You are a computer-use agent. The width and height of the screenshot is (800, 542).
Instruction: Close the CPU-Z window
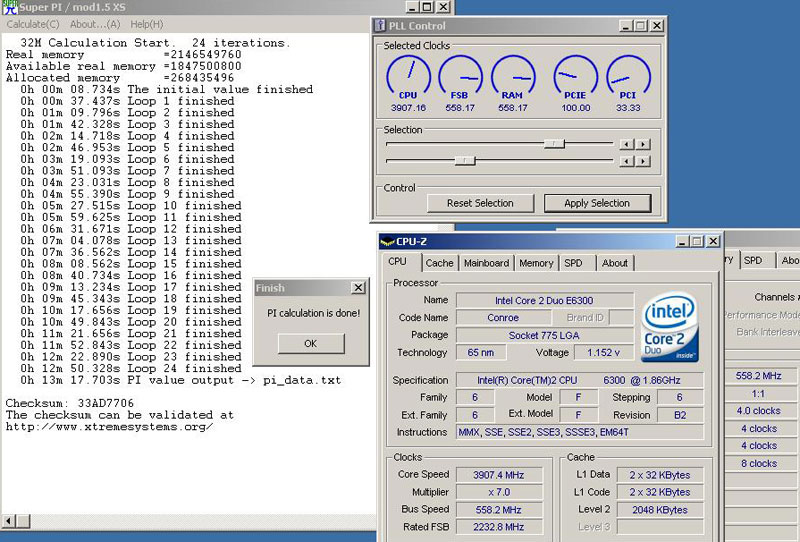713,241
